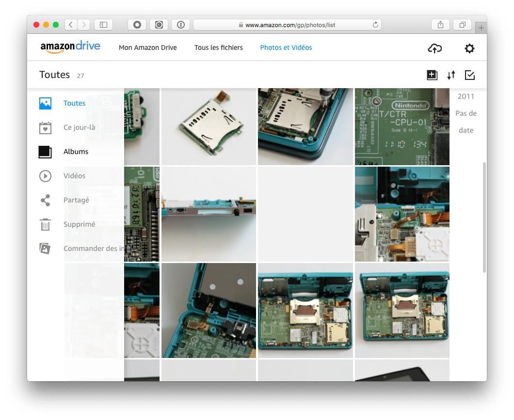Click the Albums sidebar icon

point(45,152)
